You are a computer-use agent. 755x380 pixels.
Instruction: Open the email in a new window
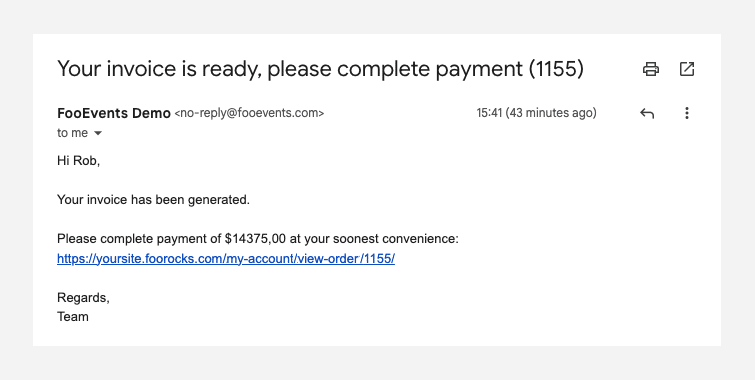pyautogui.click(x=687, y=69)
